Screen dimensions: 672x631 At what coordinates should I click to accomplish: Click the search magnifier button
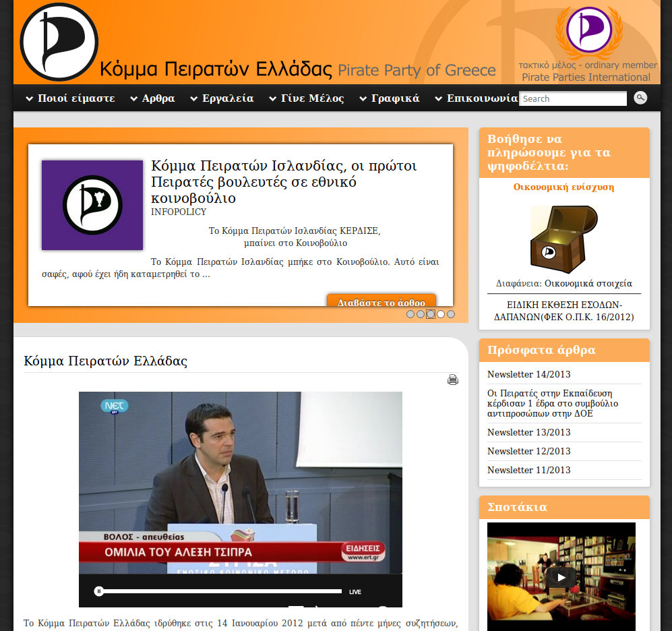tap(640, 98)
